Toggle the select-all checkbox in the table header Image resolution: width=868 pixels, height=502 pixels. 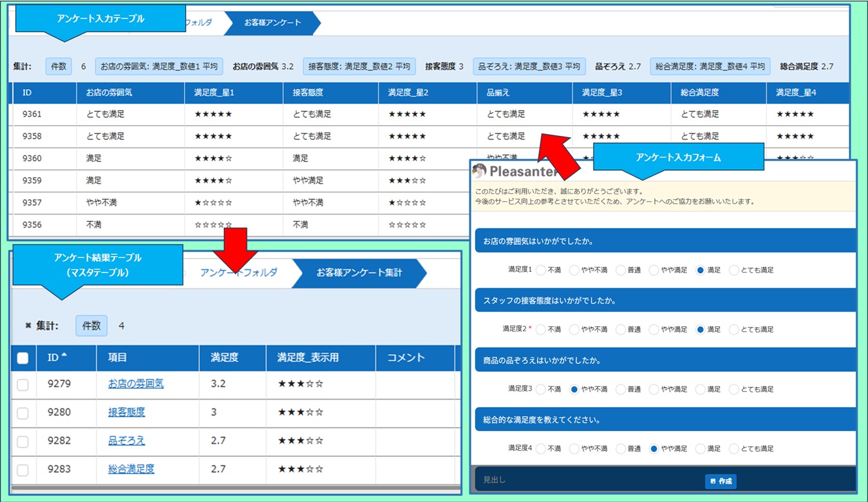(x=23, y=358)
